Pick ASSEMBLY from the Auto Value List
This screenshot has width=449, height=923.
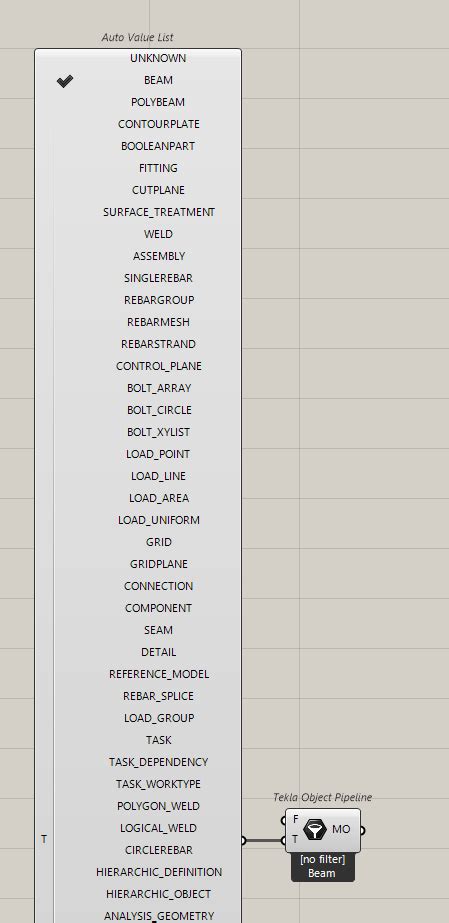point(158,256)
